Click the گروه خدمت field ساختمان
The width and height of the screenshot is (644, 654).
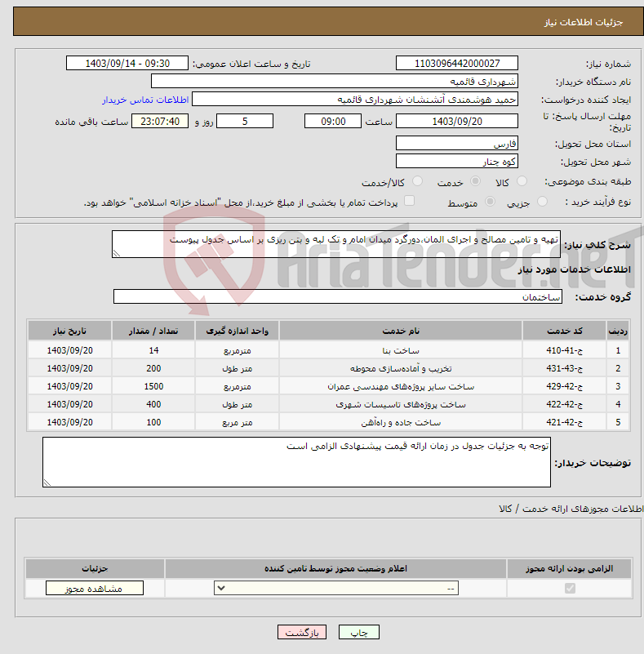click(338, 296)
